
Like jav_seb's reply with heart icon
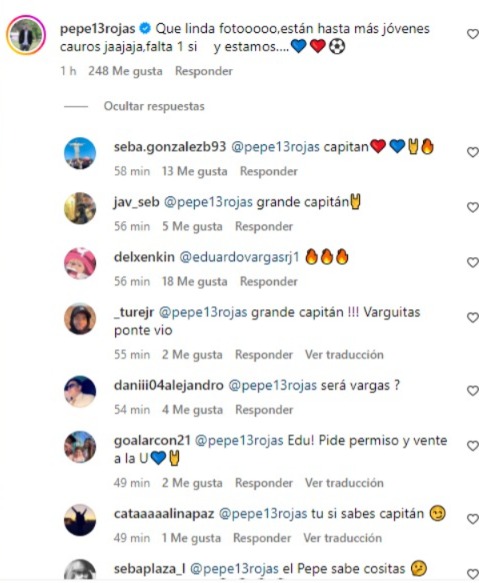click(x=473, y=207)
